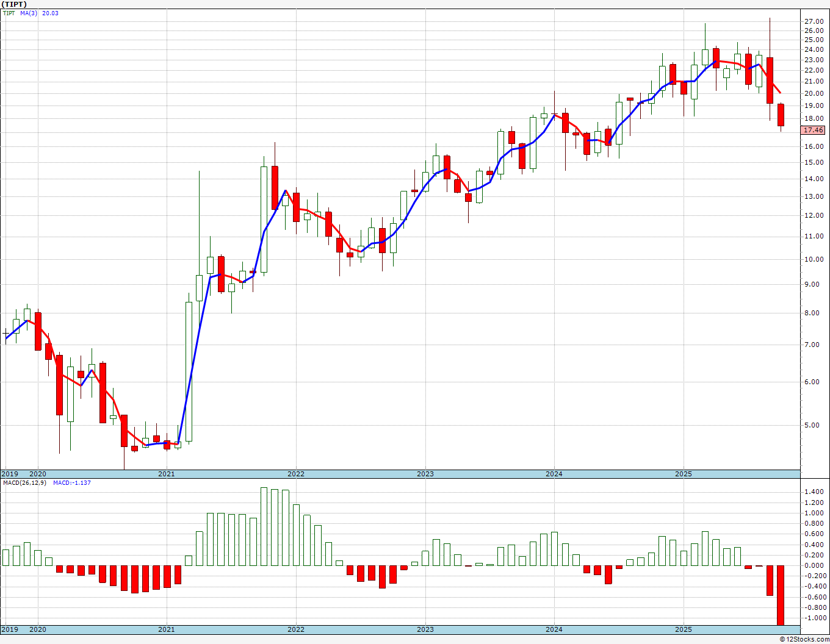
Task: Open the 12Stocks.com watermark link
Action: (x=804, y=639)
